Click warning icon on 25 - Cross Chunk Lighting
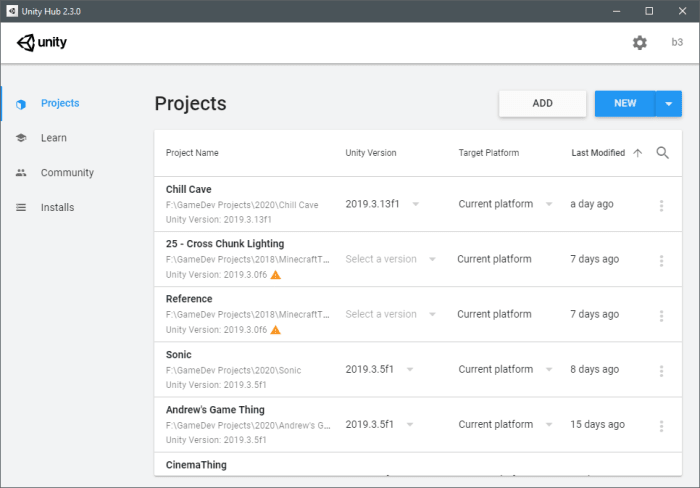This screenshot has width=700, height=488. point(276,275)
